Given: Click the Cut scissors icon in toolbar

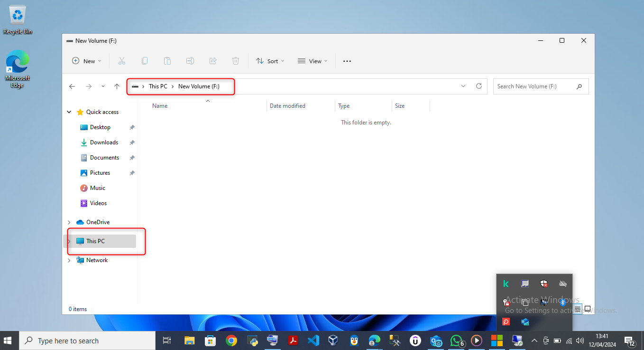Looking at the screenshot, I should point(121,61).
